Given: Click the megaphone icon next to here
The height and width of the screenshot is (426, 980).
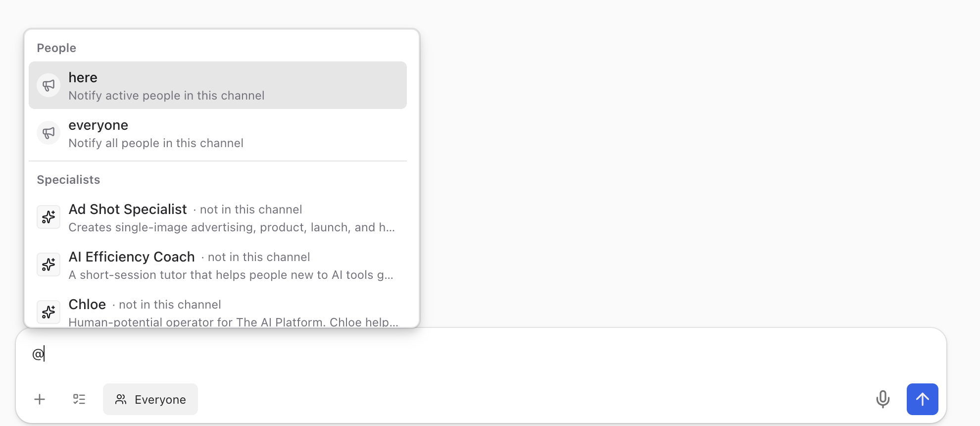Looking at the screenshot, I should (x=49, y=85).
